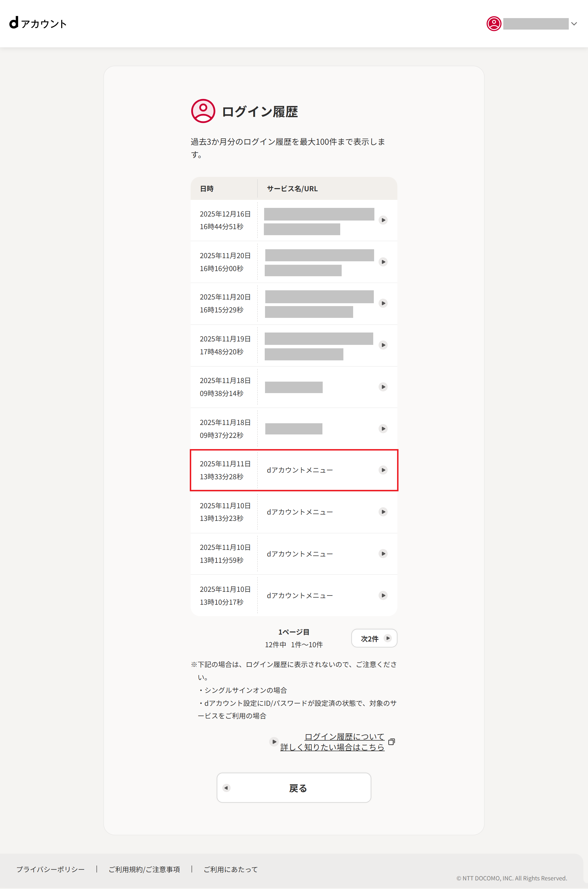The image size is (588, 889).
Task: Open ご利用規約/ご注意事項 footer link
Action: click(x=145, y=869)
